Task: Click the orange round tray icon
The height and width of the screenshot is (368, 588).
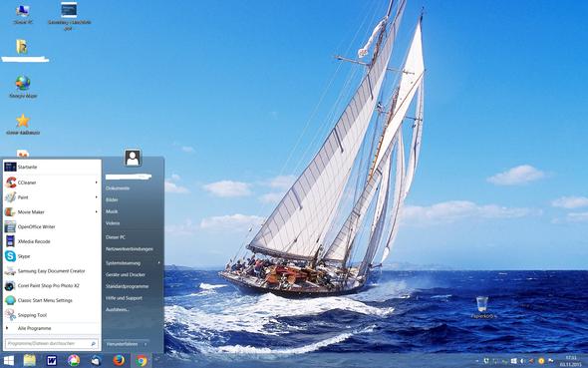Action: (x=541, y=361)
